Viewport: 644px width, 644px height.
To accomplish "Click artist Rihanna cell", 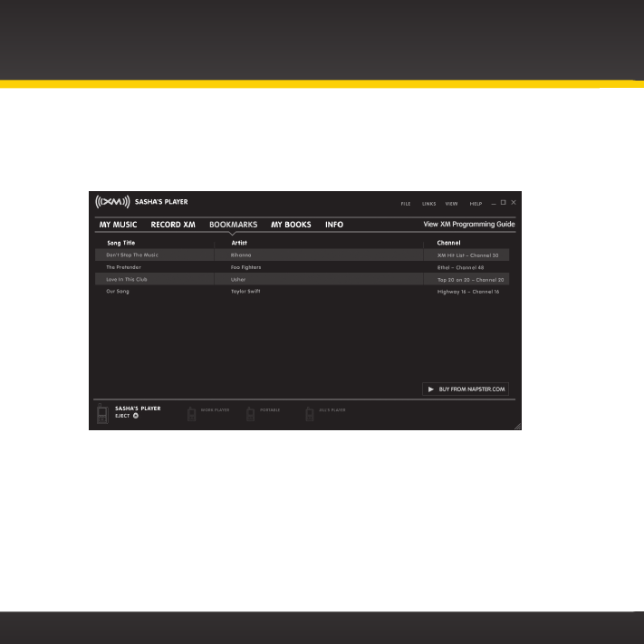I will pyautogui.click(x=241, y=255).
